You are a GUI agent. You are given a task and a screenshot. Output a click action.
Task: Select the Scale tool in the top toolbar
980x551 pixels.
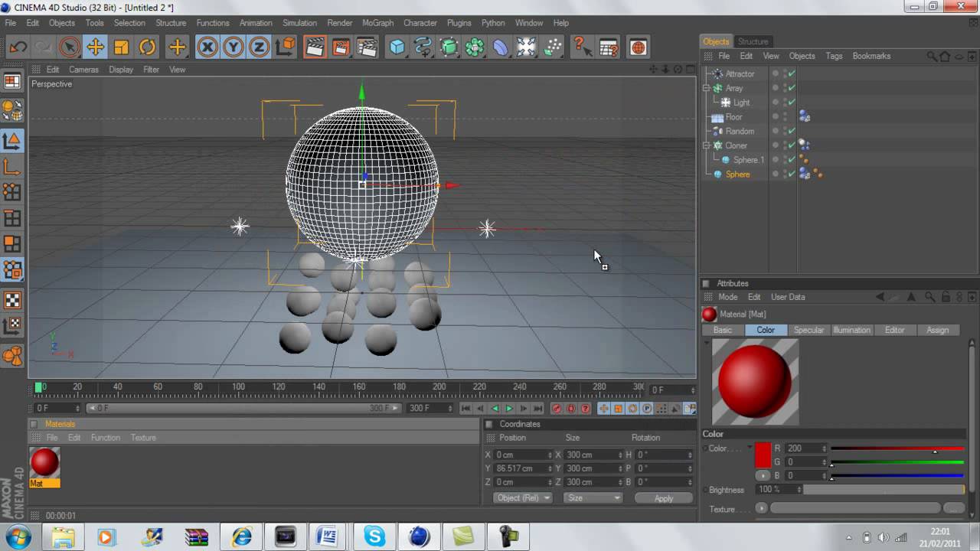click(x=121, y=47)
